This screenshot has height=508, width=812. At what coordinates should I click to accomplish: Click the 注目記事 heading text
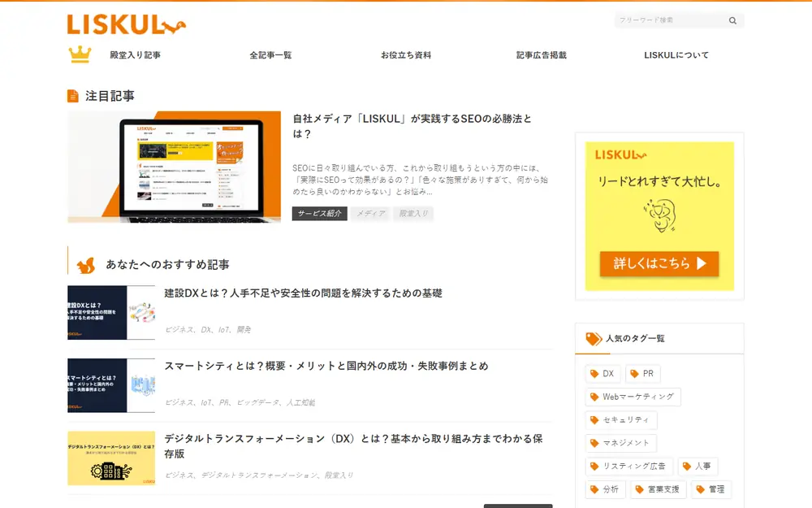coord(110,96)
